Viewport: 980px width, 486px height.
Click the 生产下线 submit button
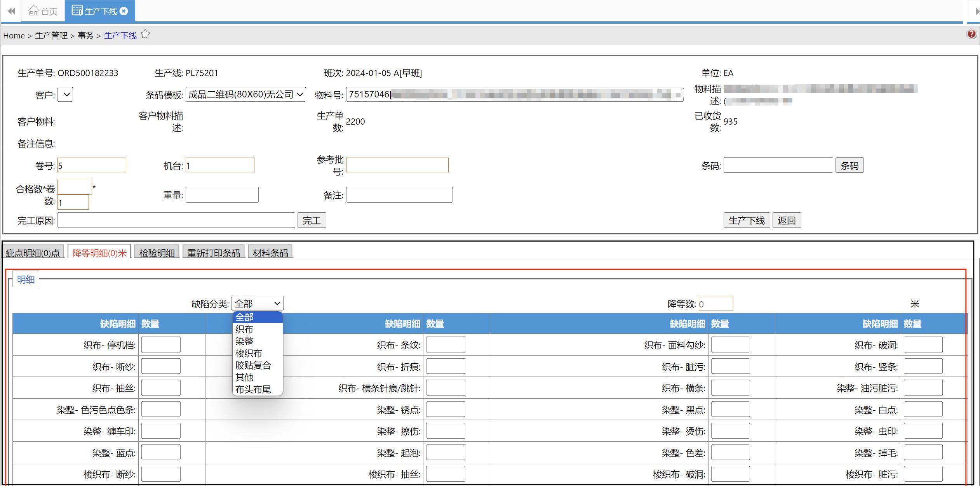point(747,220)
